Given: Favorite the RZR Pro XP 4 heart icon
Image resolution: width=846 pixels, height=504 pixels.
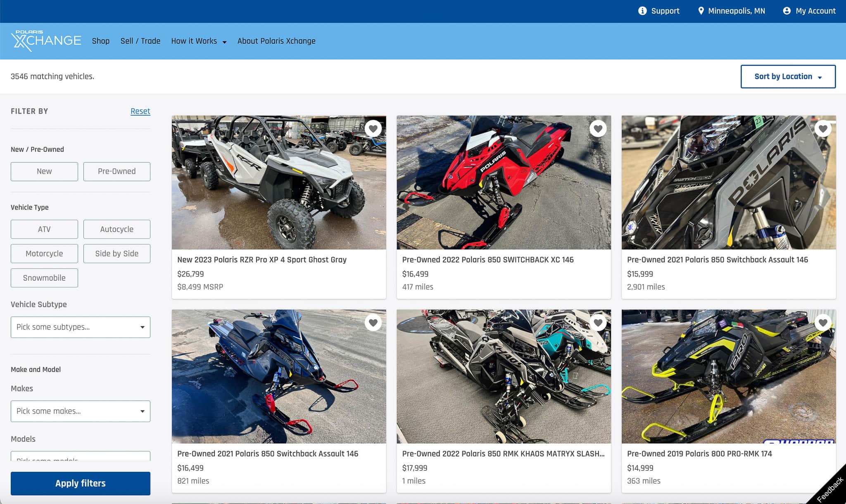Looking at the screenshot, I should point(373,129).
